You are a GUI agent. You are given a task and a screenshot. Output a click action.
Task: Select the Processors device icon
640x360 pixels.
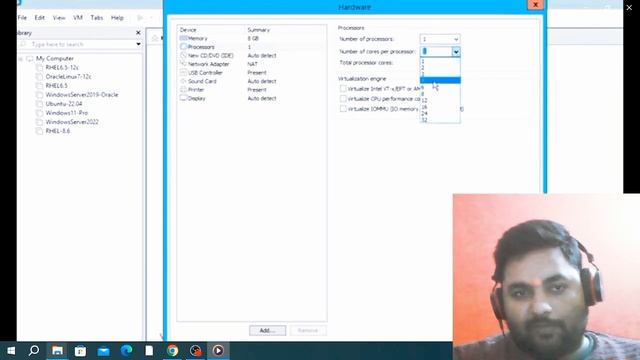click(183, 47)
